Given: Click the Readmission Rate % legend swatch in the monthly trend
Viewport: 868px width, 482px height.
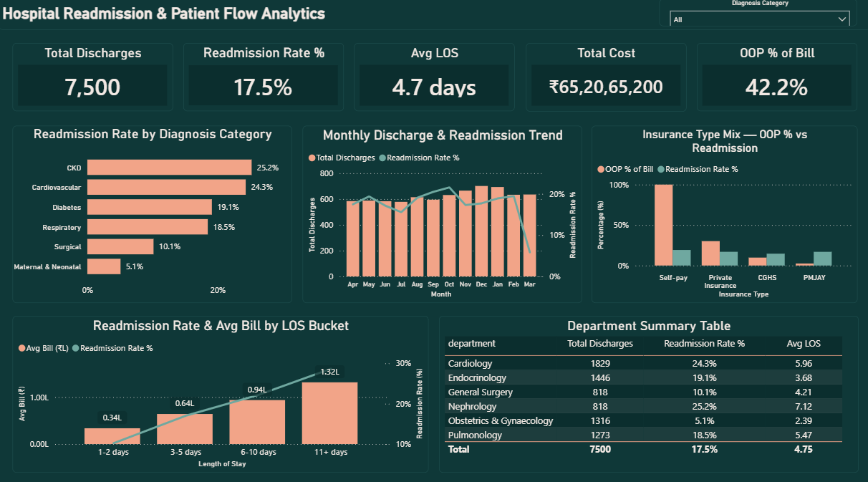Looking at the screenshot, I should (x=382, y=158).
